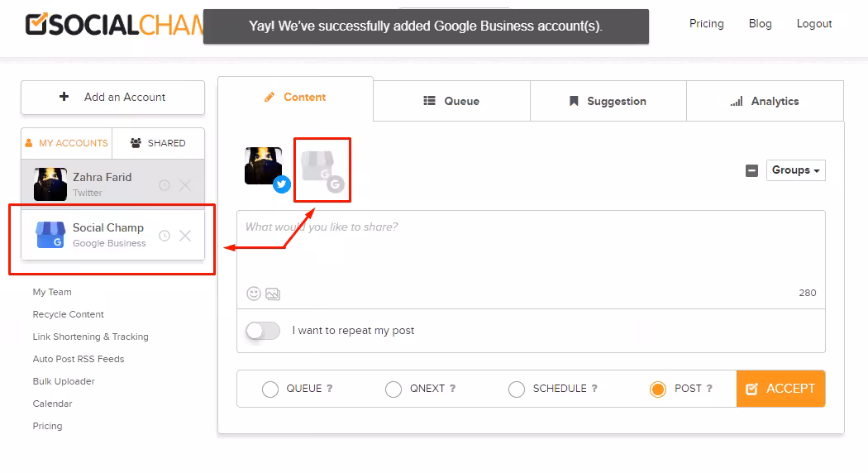Remove Social Champ Google Business account with X
This screenshot has width=868, height=473.
coord(185,236)
